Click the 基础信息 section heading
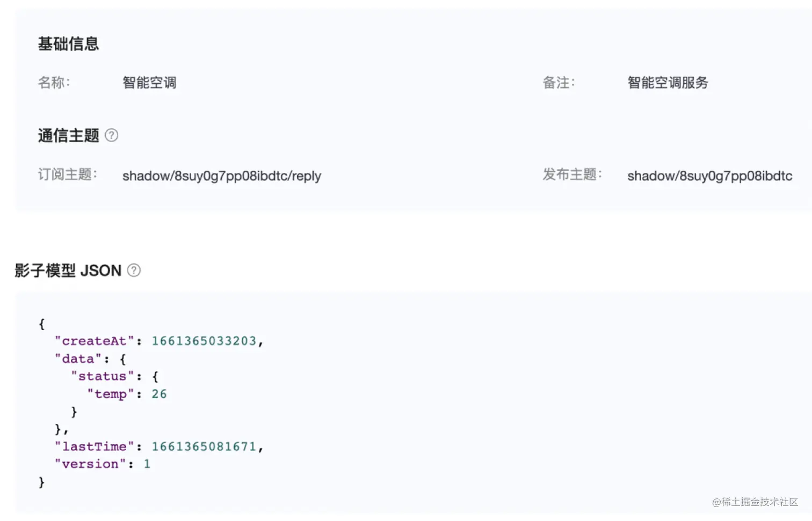Screen dimensions: 812x521 coord(68,44)
